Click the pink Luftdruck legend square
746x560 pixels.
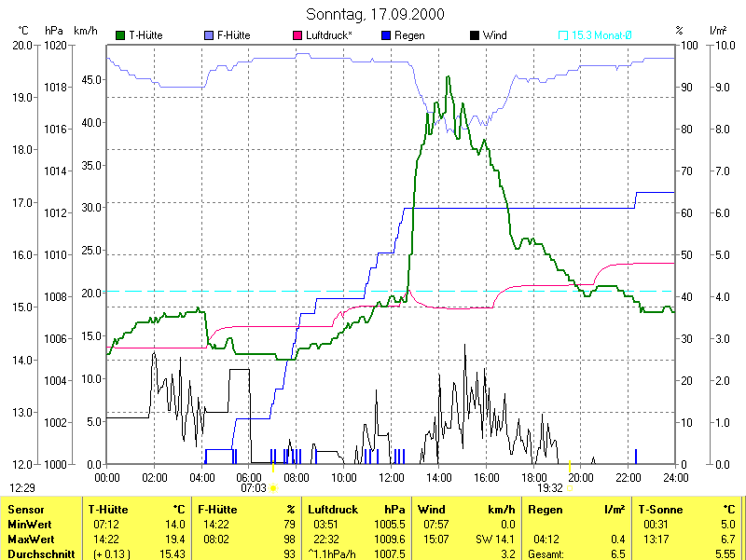(297, 35)
